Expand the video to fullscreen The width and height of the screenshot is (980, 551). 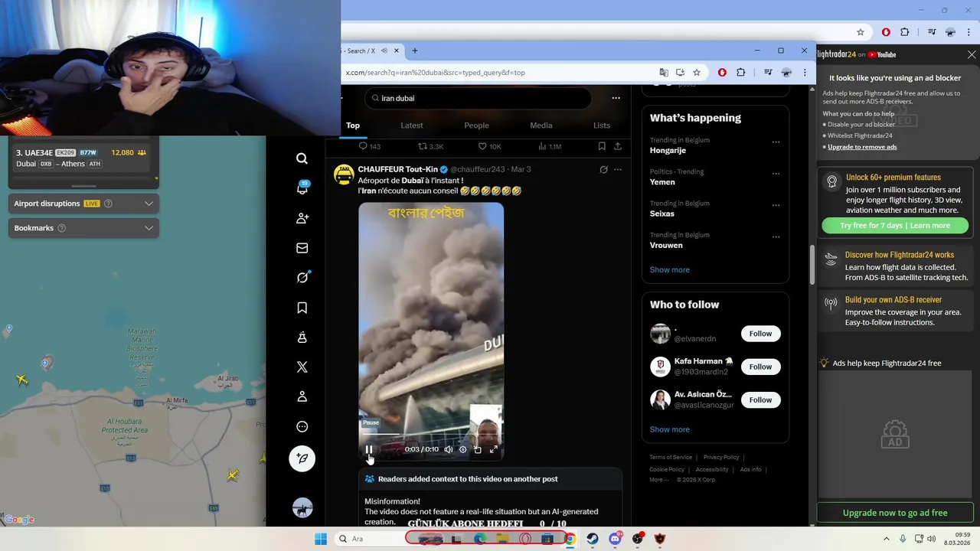pyautogui.click(x=494, y=449)
